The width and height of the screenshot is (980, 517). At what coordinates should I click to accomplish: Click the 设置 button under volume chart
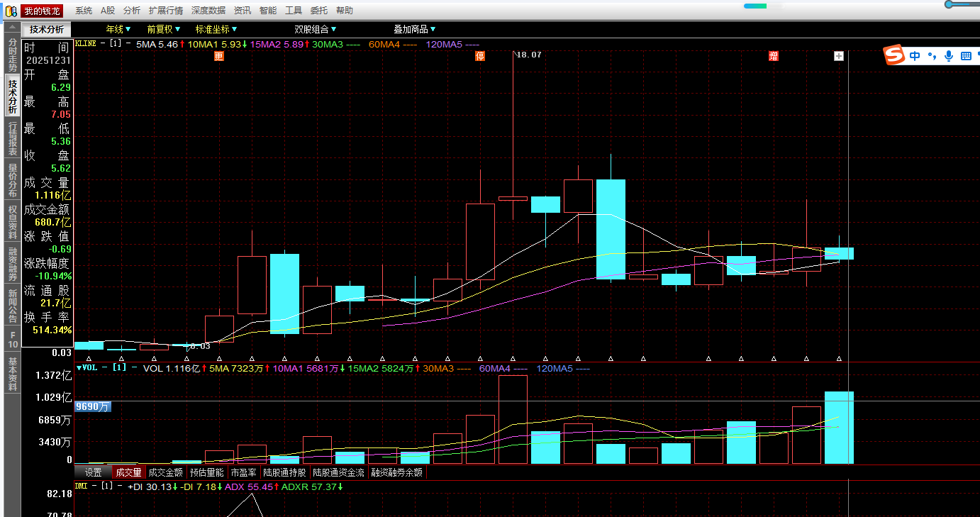click(94, 472)
